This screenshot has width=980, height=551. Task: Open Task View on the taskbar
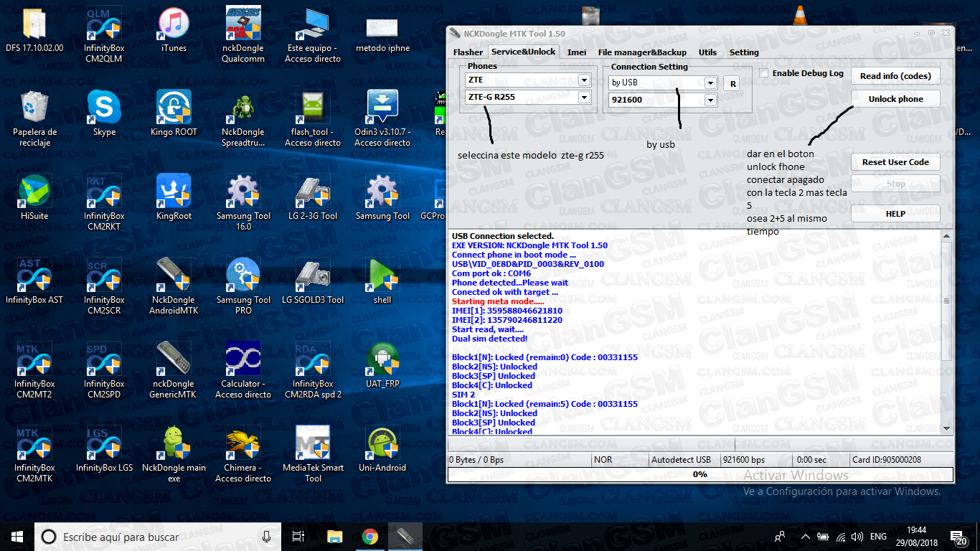click(x=299, y=537)
